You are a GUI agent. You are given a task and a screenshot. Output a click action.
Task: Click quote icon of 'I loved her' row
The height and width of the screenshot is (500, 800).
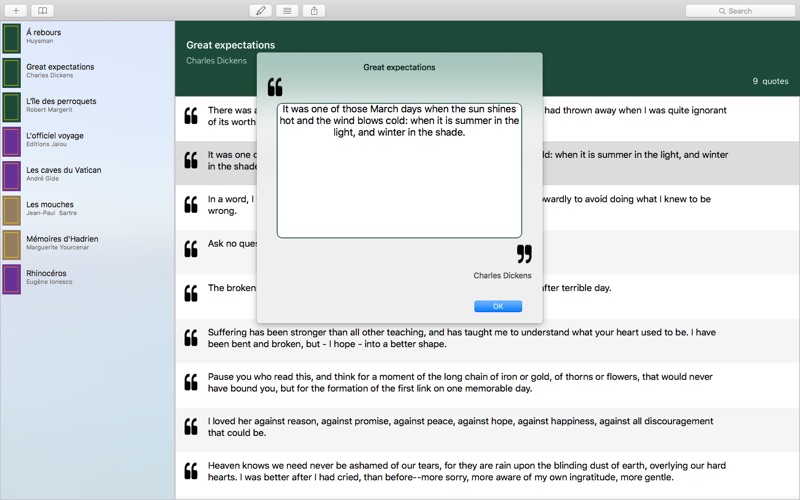point(191,427)
